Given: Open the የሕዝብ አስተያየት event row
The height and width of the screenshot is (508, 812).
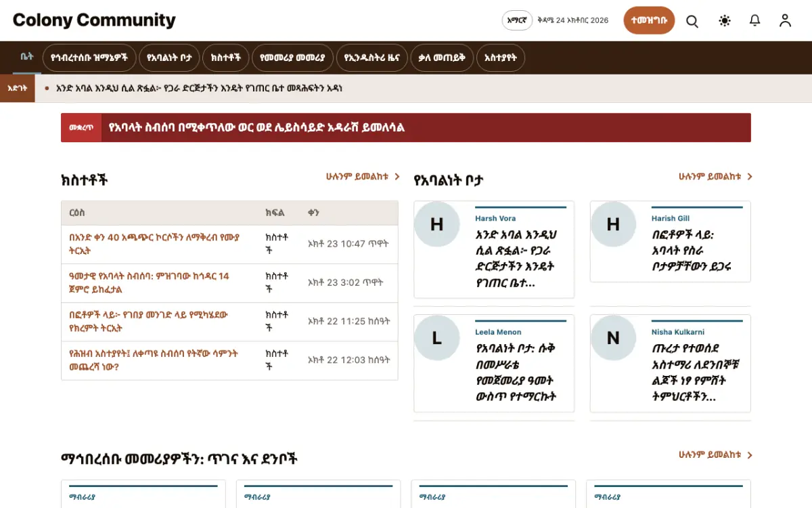Looking at the screenshot, I should [154, 360].
